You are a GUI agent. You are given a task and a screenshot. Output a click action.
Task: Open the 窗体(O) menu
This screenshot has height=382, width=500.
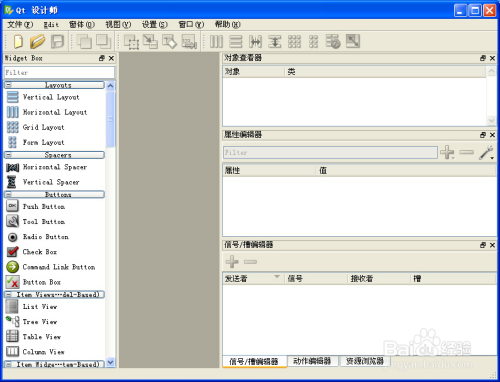pyautogui.click(x=82, y=24)
